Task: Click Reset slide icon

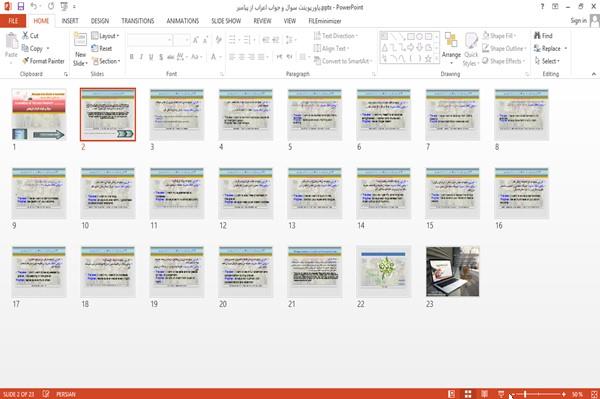Action: pyautogui.click(x=95, y=48)
